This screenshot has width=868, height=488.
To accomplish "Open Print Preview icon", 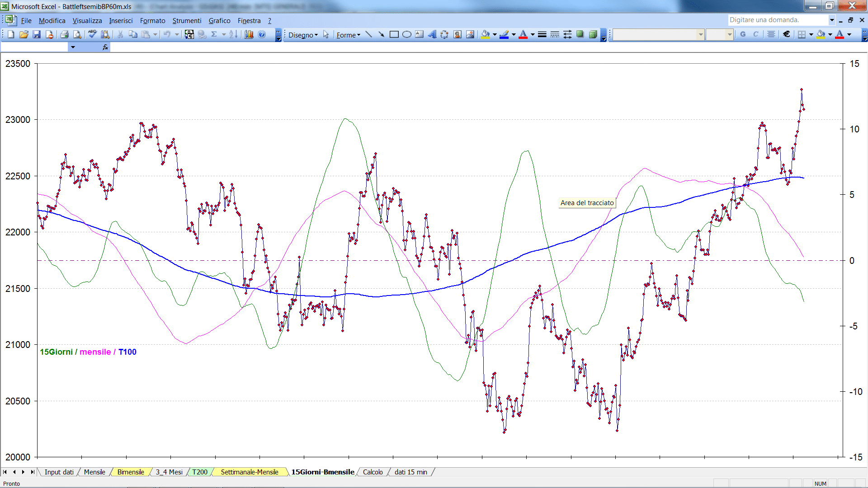I will pyautogui.click(x=77, y=34).
